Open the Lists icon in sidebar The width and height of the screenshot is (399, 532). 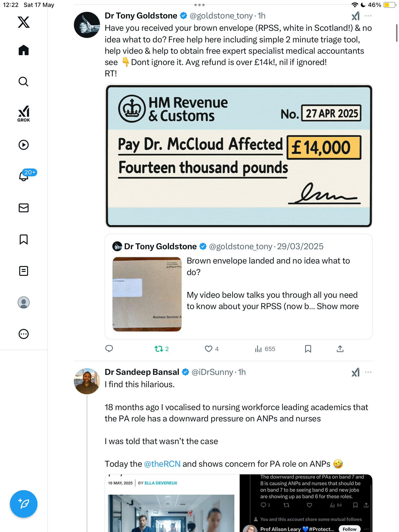pos(24,271)
